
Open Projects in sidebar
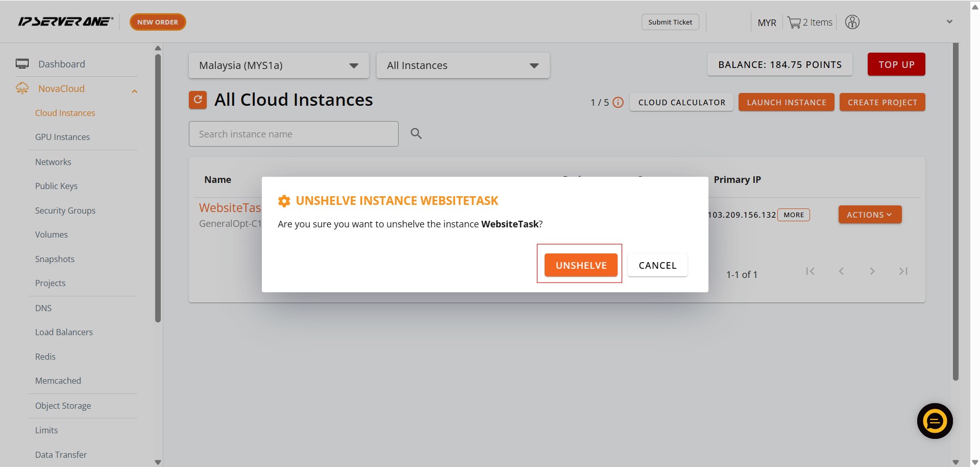tap(50, 283)
